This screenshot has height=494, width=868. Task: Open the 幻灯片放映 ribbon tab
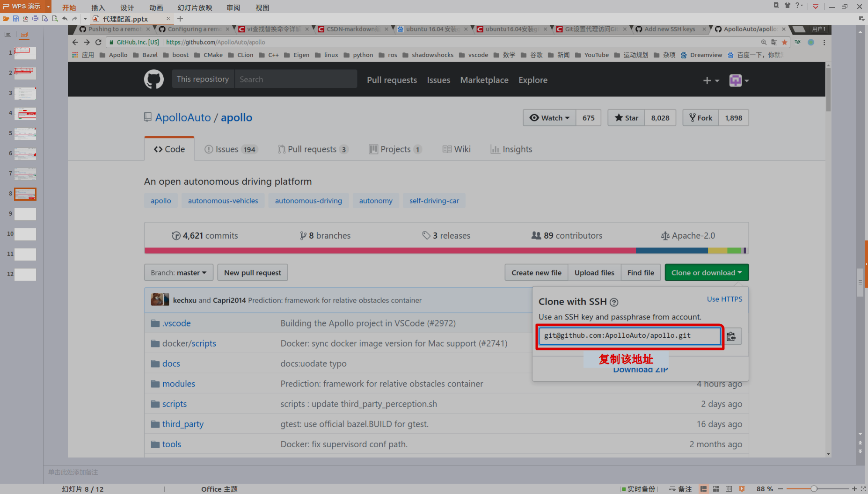point(195,7)
